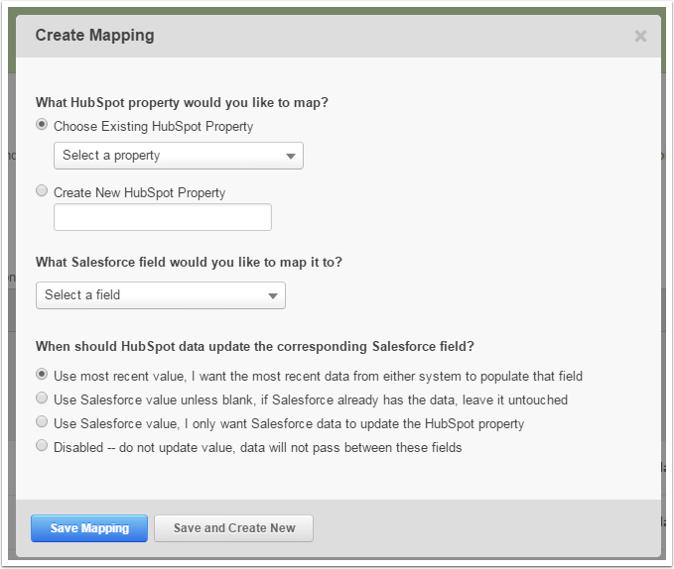The height and width of the screenshot is (569, 674).
Task: Click the Create Mapping dialog title
Action: 95,36
